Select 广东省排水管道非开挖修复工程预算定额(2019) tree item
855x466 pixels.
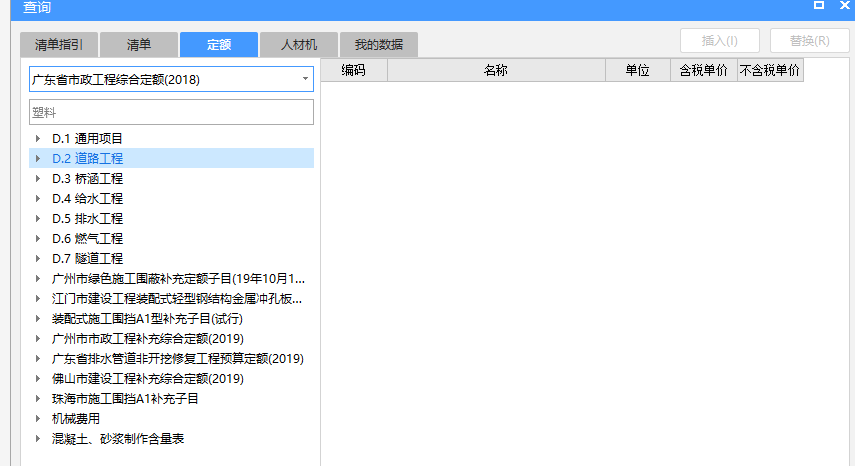point(178,359)
